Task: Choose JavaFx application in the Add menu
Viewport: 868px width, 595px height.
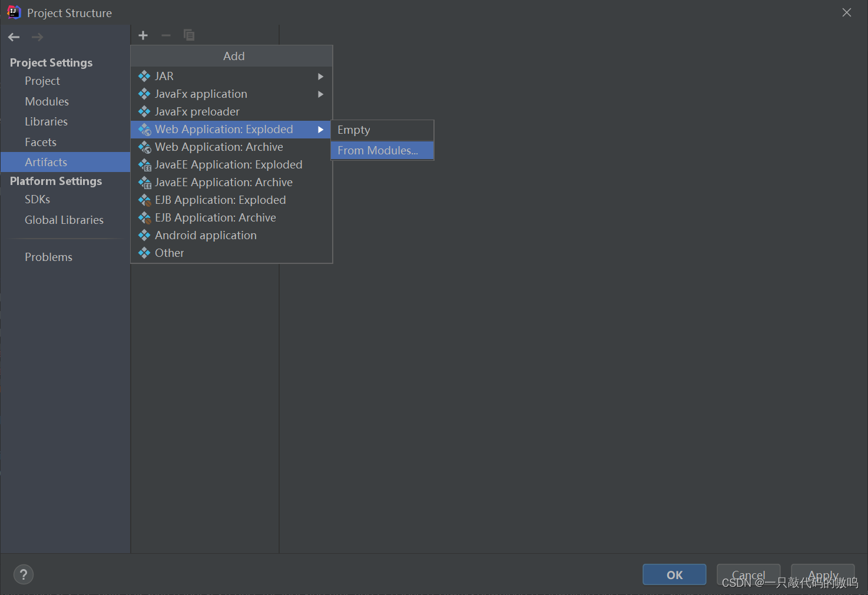Action: pos(231,94)
